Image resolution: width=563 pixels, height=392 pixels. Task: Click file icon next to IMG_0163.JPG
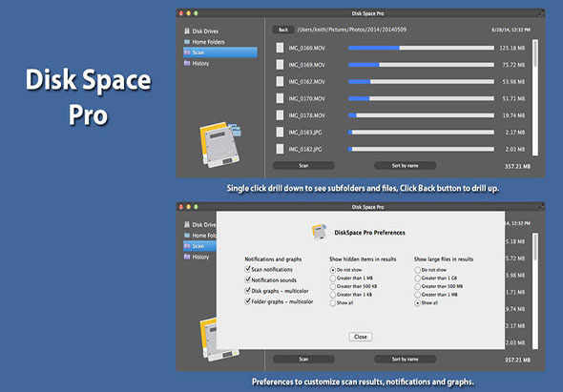click(280, 133)
